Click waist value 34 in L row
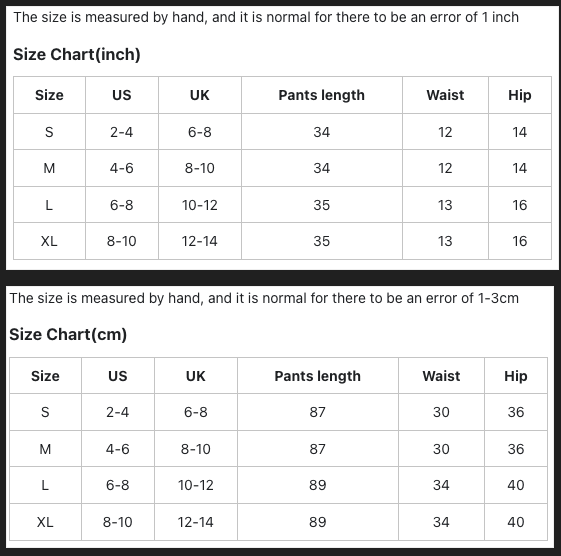Viewport: 561px width, 556px height. pyautogui.click(x=441, y=485)
